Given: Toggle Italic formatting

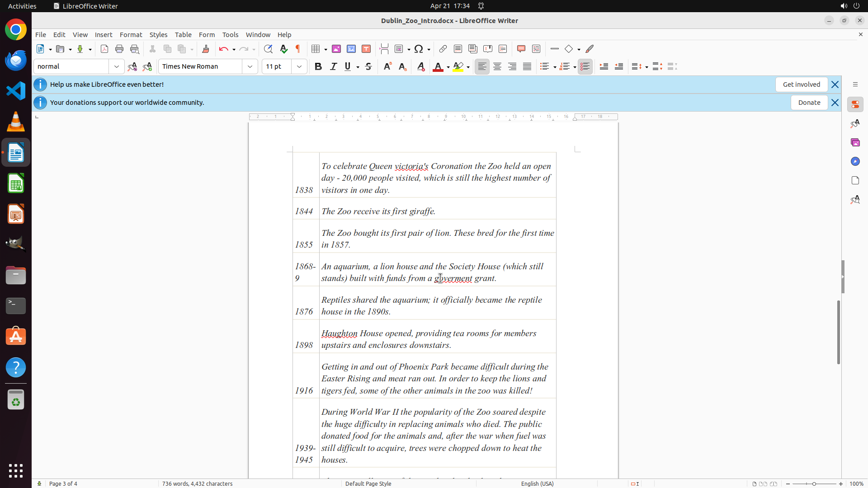Looking at the screenshot, I should pos(333,66).
